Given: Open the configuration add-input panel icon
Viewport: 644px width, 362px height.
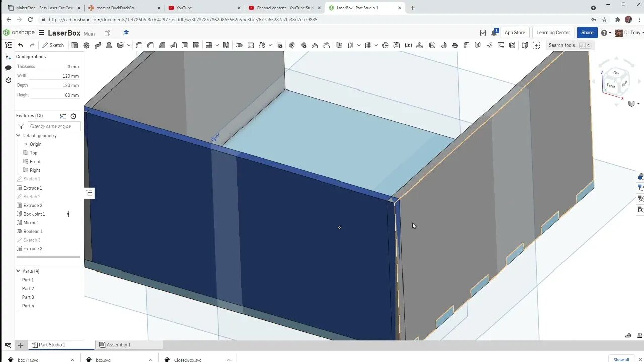Looking at the screenshot, I should tap(8, 57).
